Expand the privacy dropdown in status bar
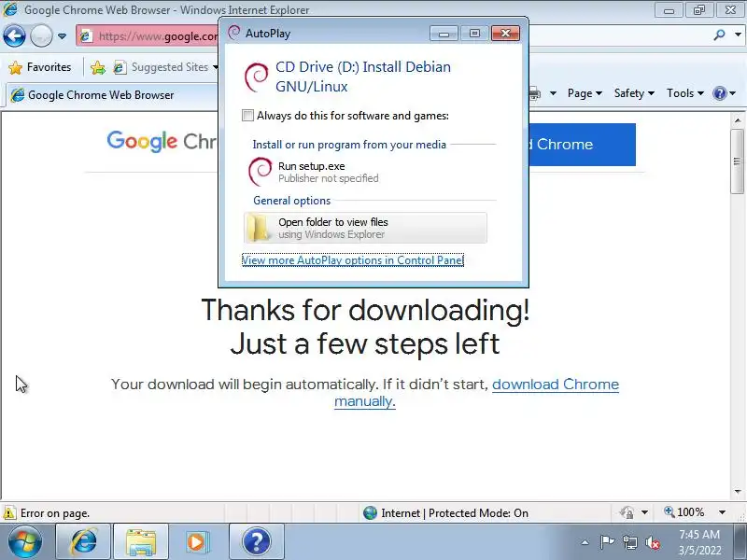This screenshot has width=747, height=560. click(x=644, y=512)
